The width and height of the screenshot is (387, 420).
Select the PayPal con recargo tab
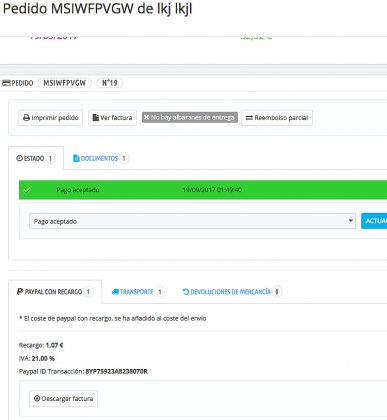(55, 292)
